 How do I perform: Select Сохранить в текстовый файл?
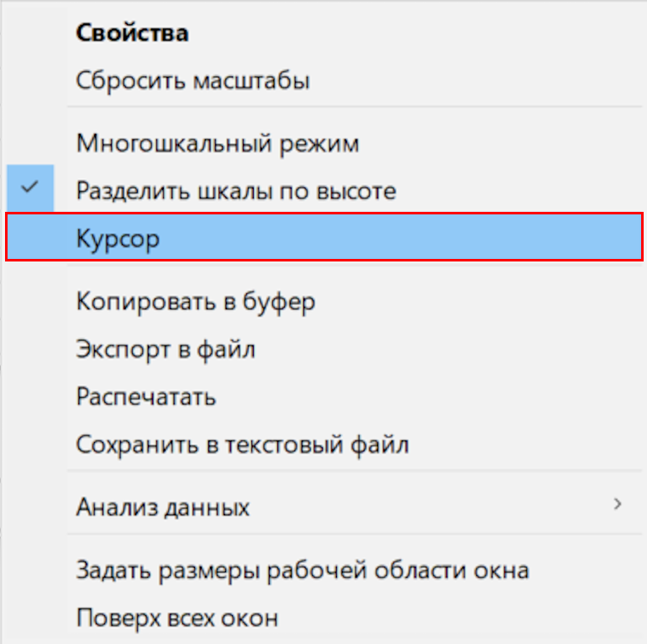click(x=242, y=444)
